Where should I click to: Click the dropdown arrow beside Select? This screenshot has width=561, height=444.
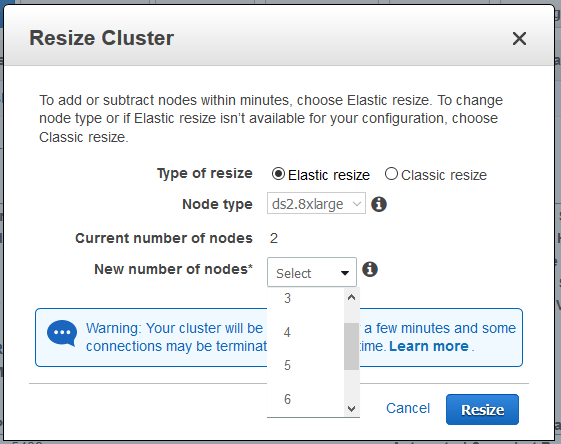coord(345,273)
